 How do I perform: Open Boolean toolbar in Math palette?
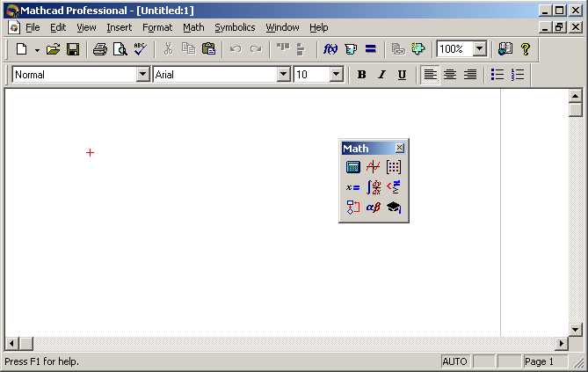[x=394, y=187]
